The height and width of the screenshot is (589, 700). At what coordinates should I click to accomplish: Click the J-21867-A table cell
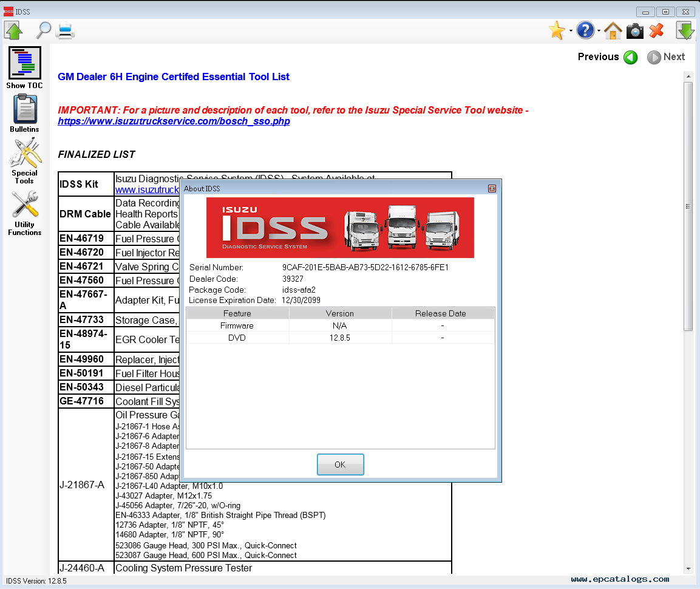86,485
